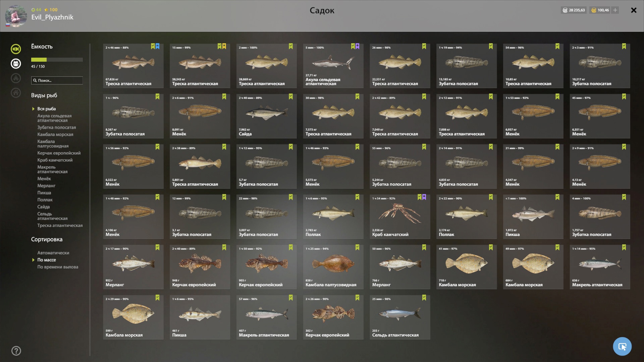
Task: Open the Сельдь атлантическая fish card
Action: pyautogui.click(x=400, y=317)
